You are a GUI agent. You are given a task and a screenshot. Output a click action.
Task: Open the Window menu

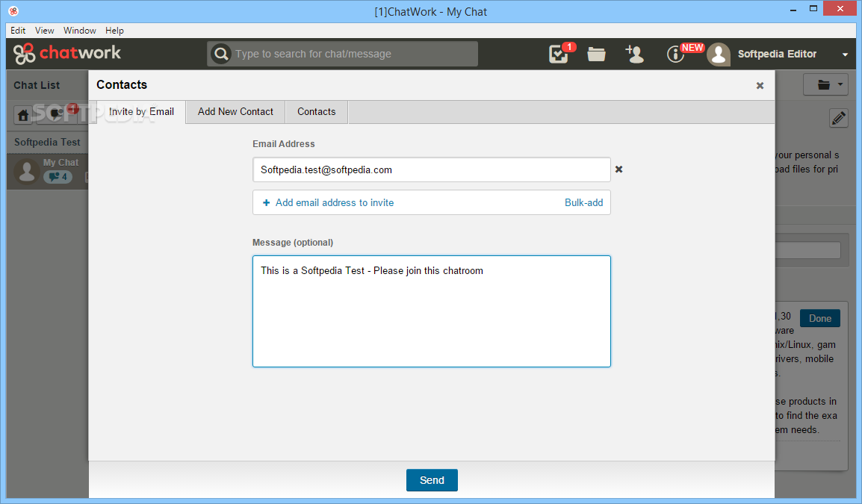[80, 31]
